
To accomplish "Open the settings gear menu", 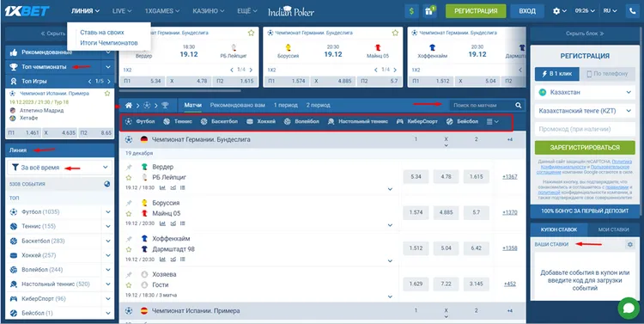I will pos(559,11).
